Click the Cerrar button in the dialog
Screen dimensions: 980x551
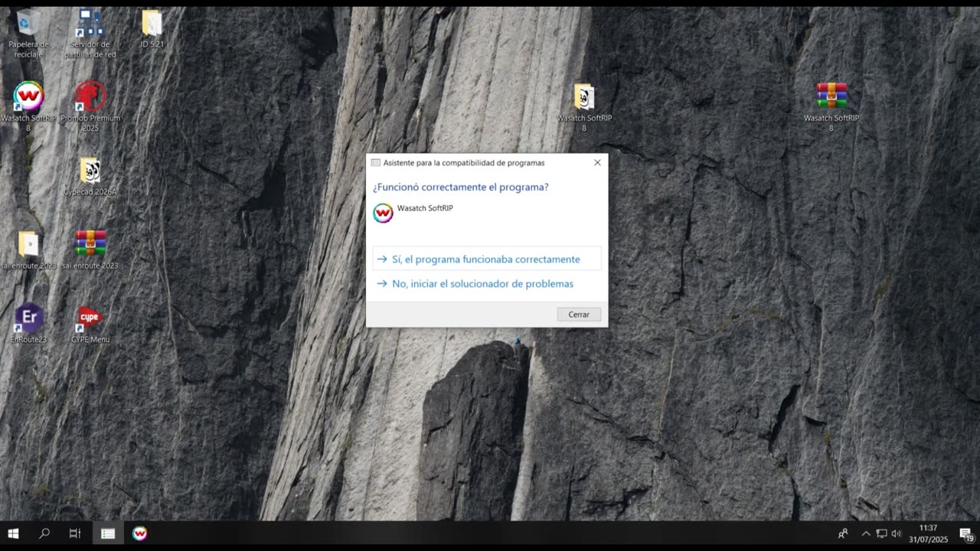pyautogui.click(x=579, y=315)
